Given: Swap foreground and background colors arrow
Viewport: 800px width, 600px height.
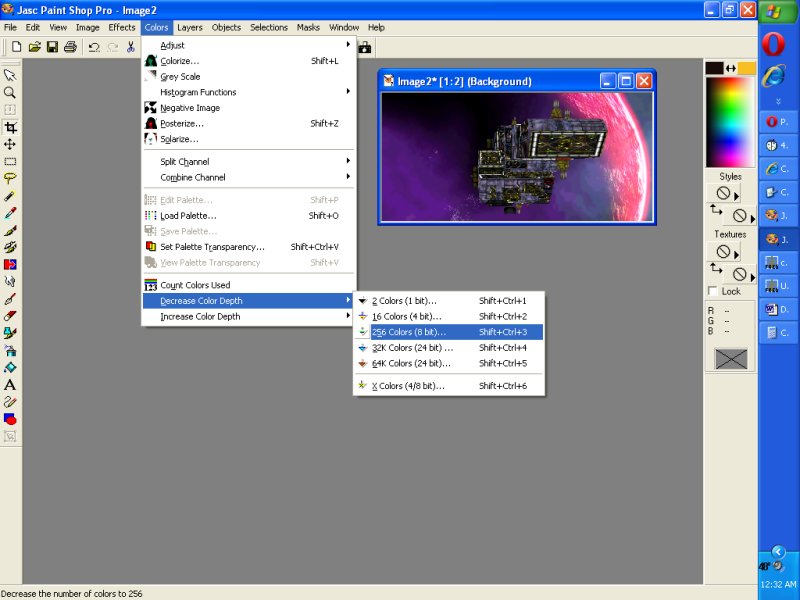Looking at the screenshot, I should tap(731, 68).
